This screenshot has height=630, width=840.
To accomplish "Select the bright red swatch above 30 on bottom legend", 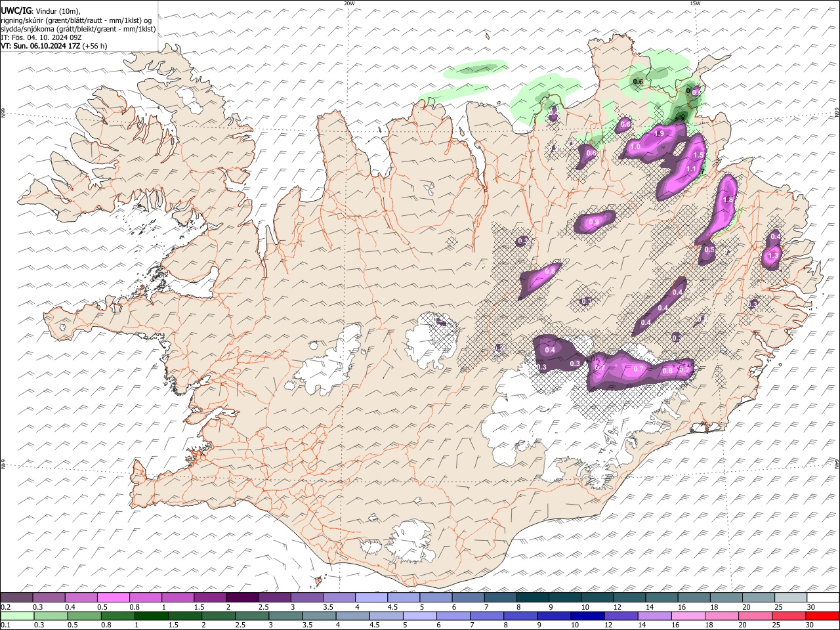I will [822, 616].
